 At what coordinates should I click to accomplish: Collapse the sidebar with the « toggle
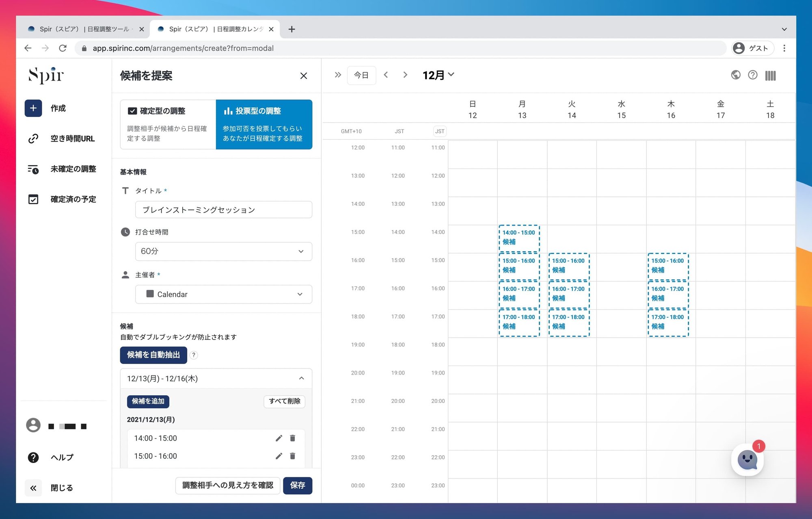[x=33, y=488]
